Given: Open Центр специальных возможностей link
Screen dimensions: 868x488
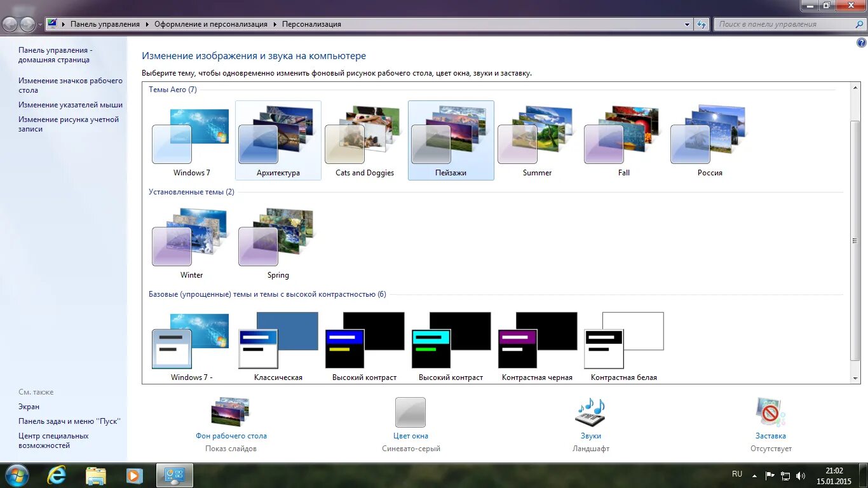Looking at the screenshot, I should pos(53,440).
